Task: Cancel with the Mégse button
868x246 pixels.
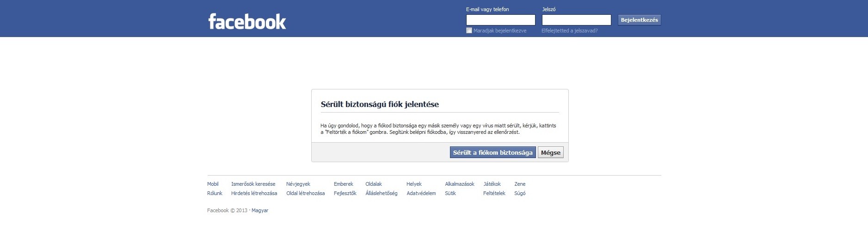Action: tap(550, 152)
